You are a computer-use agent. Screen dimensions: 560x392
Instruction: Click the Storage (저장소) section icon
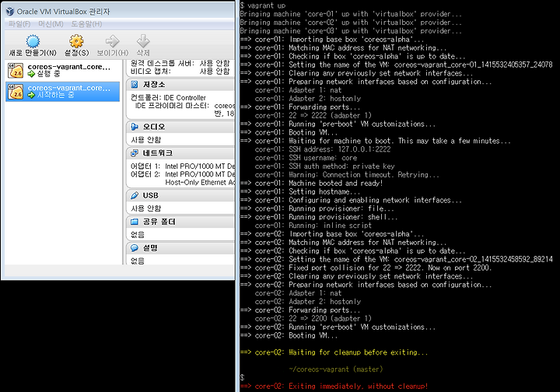pos(135,84)
